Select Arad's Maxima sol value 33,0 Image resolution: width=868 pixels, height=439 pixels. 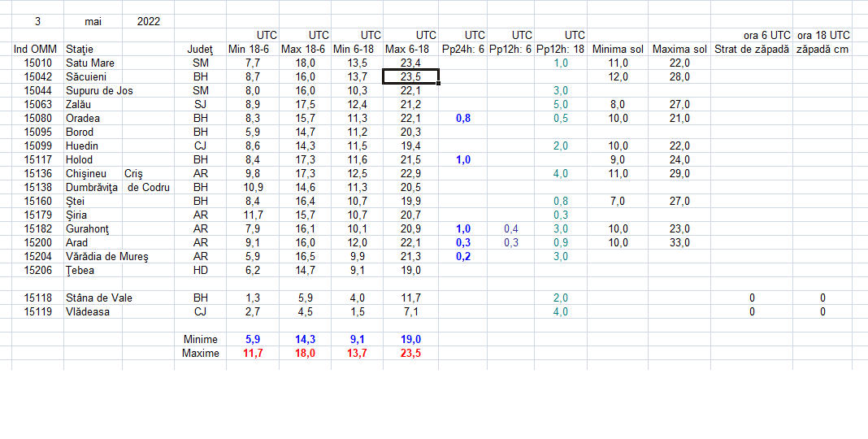[x=679, y=243]
